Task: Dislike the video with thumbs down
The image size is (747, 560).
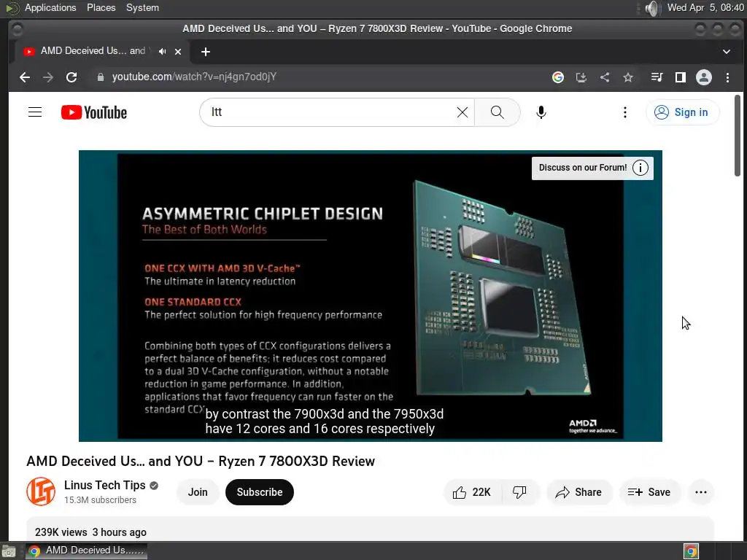Action: point(519,492)
